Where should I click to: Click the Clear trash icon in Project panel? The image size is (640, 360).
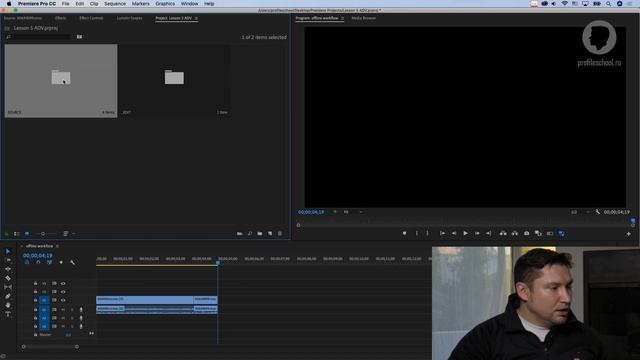coord(280,233)
